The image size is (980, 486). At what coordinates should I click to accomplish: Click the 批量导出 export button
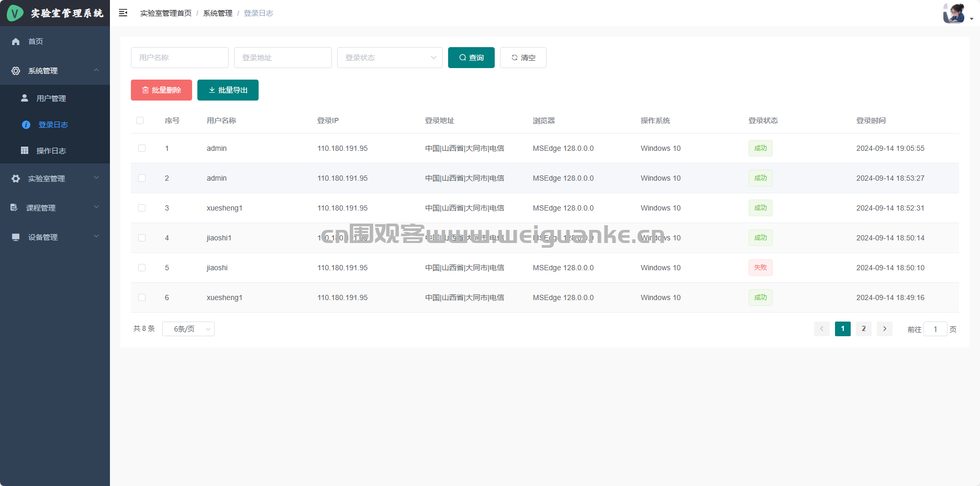tap(228, 90)
